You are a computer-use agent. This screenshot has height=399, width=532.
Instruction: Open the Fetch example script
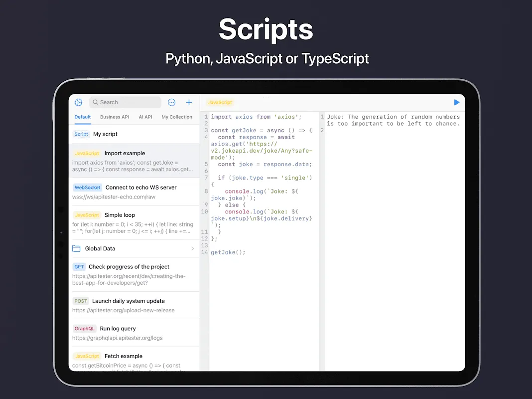coord(134,359)
